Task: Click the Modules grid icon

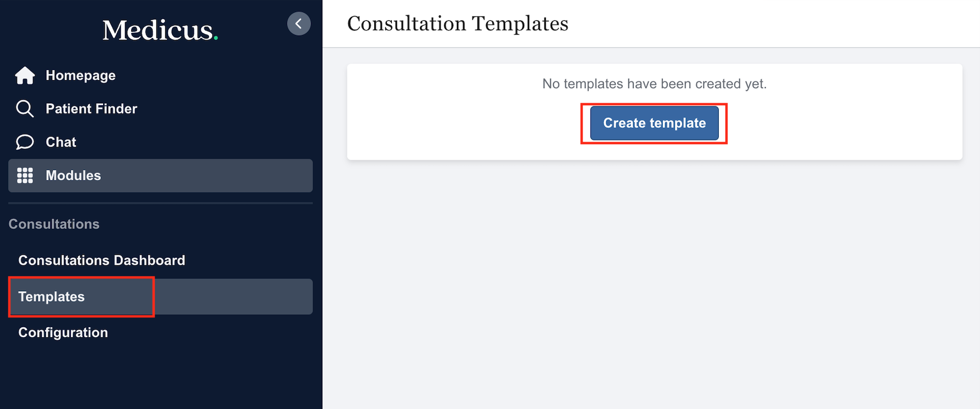Action: coord(25,175)
